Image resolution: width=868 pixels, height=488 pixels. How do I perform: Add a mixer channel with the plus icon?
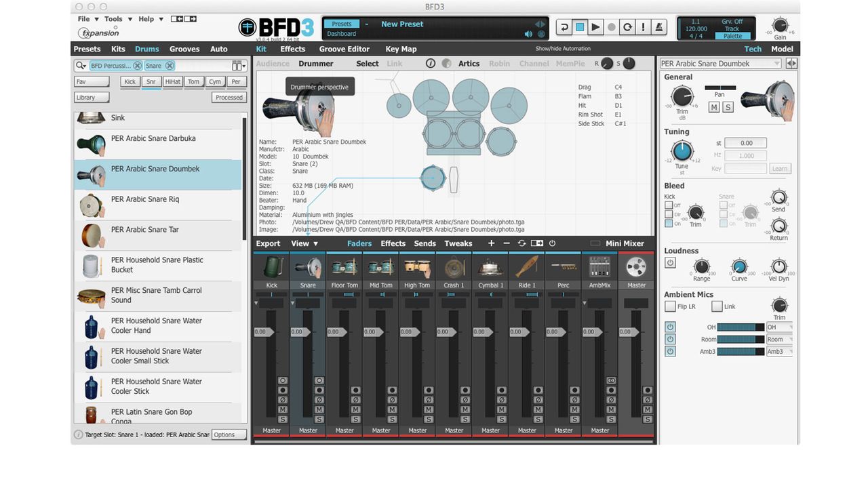(x=491, y=243)
